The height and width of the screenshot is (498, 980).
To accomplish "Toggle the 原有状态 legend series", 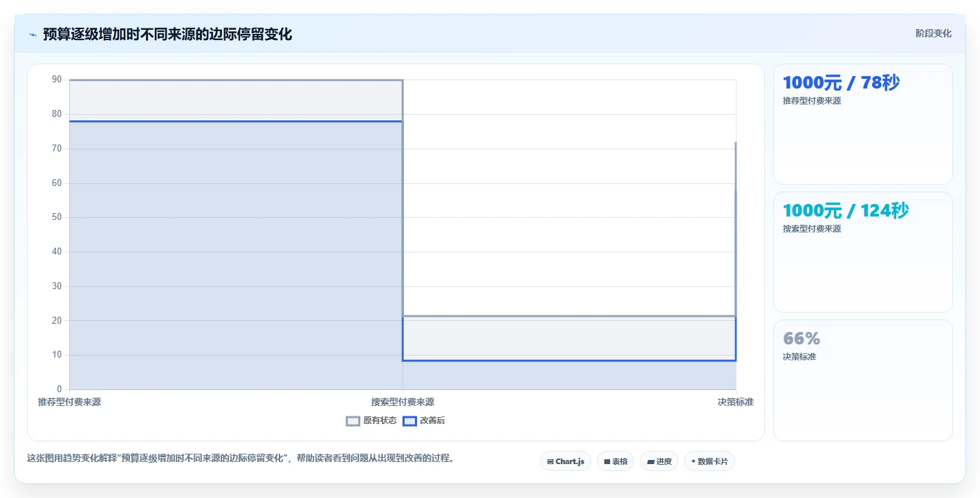I will click(371, 421).
